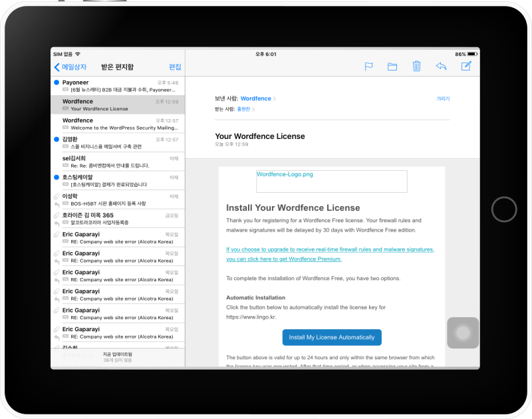532x419 pixels.
Task: Go back to 메일상자 mailboxes
Action: [70, 67]
